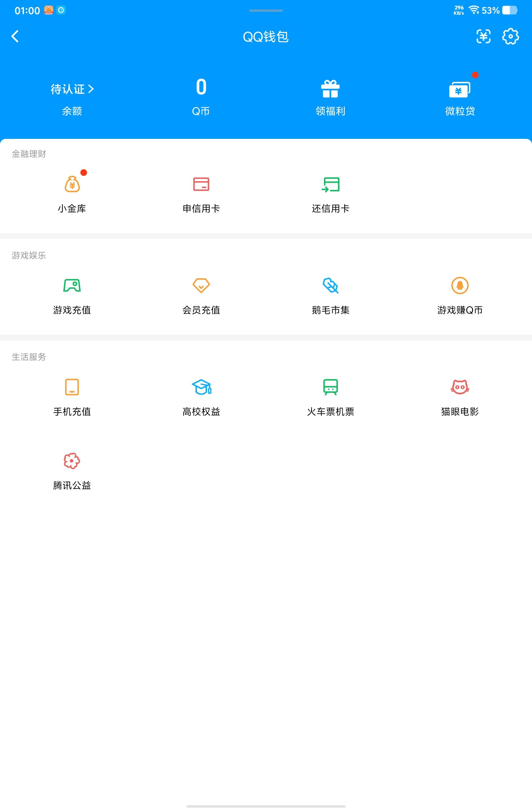Image resolution: width=532 pixels, height=810 pixels.
Task: Open 手机充值 phone icon
Action: (72, 387)
